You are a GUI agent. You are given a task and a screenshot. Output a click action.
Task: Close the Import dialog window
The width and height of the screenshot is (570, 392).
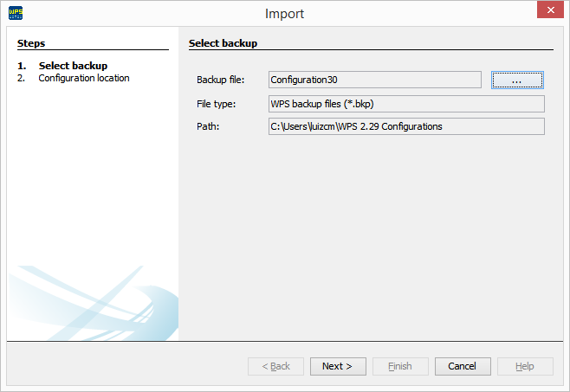pyautogui.click(x=548, y=11)
